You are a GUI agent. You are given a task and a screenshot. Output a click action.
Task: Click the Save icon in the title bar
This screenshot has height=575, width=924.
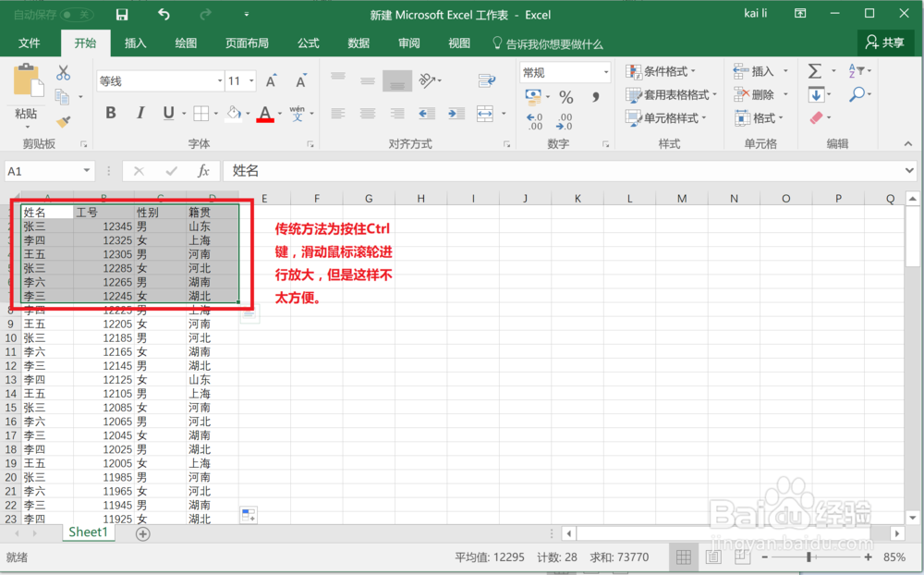tap(122, 15)
